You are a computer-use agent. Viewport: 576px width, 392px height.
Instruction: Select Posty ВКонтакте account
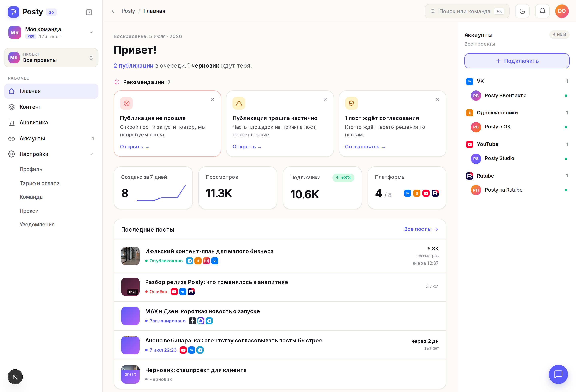tap(517, 96)
